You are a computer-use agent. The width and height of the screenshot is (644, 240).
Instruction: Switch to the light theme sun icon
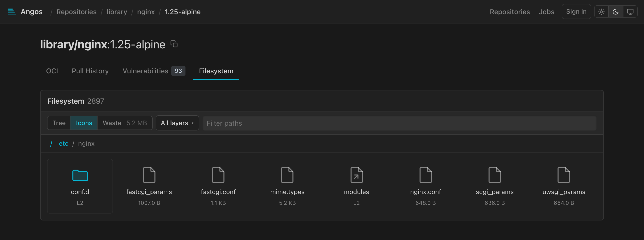click(x=601, y=12)
